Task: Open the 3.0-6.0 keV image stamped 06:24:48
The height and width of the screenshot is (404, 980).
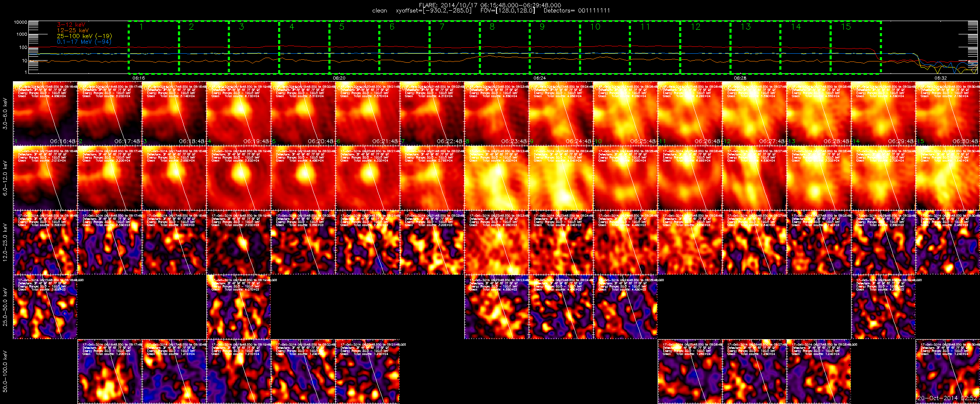Action: coord(561,113)
